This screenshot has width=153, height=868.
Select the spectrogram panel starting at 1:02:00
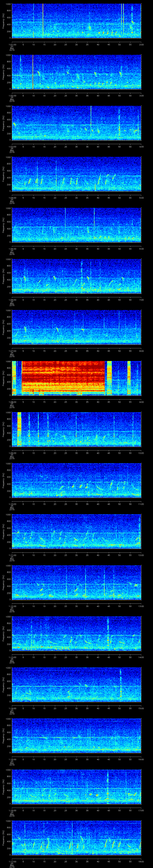(77, 72)
